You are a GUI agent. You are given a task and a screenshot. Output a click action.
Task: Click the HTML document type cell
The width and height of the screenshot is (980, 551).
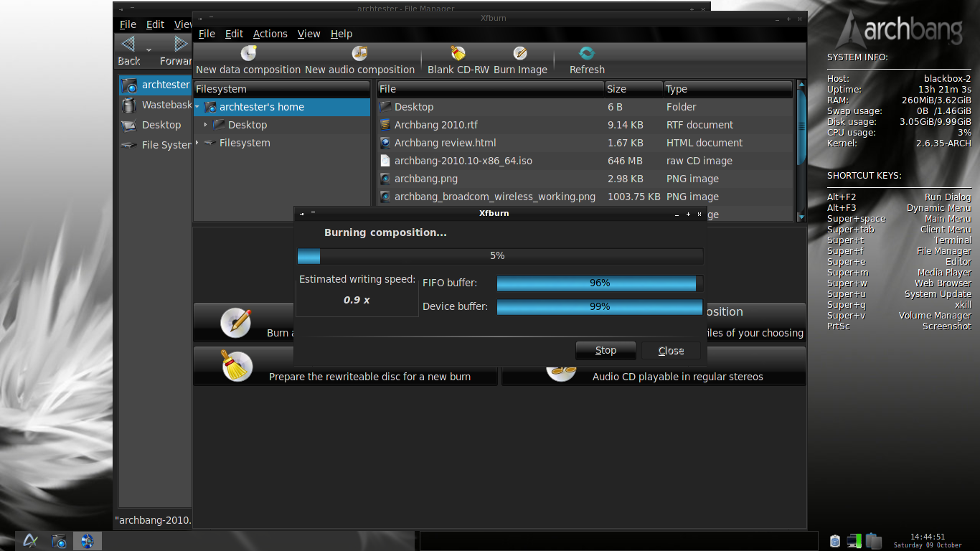coord(705,143)
